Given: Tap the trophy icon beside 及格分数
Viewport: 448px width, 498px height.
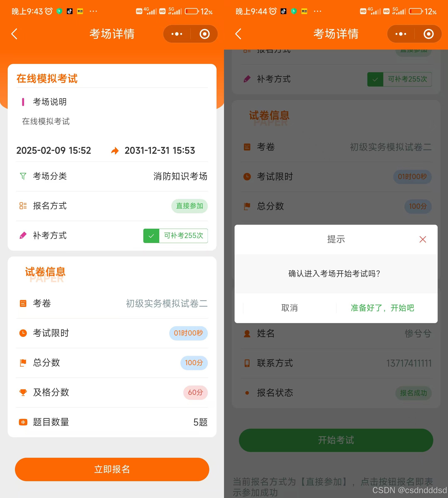Looking at the screenshot, I should pos(23,392).
